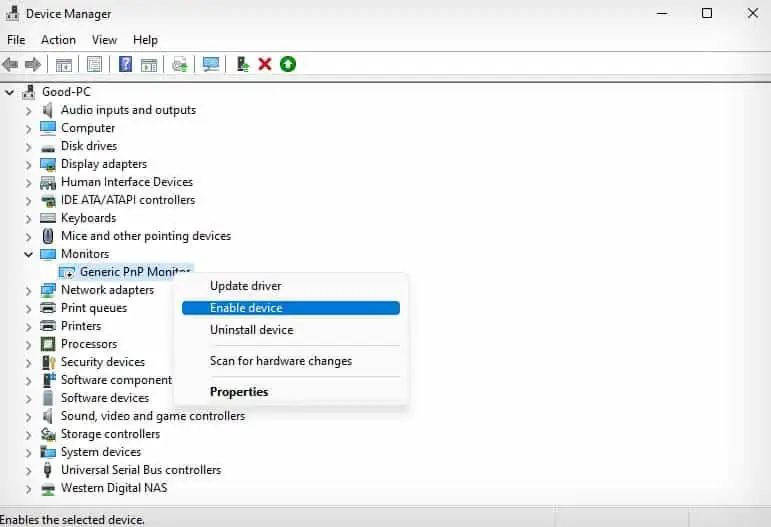The image size is (771, 527).
Task: Click the Mice and other pointing devices icon
Action: click(x=48, y=236)
